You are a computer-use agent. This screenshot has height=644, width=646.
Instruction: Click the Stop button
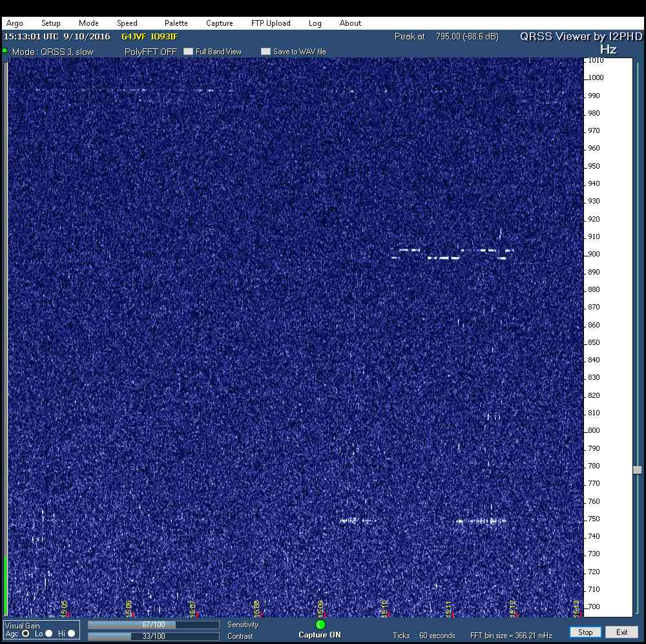pos(585,632)
